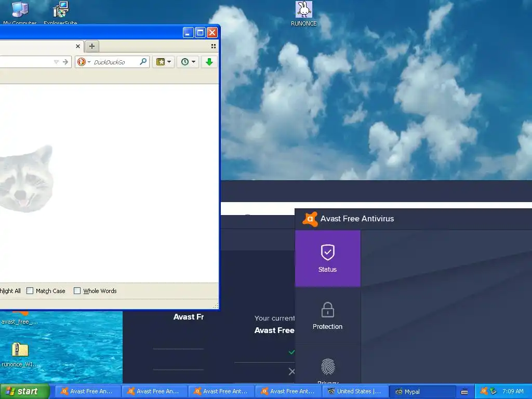Open the Mypal downloads green arrow
The image size is (532, 399).
point(209,62)
